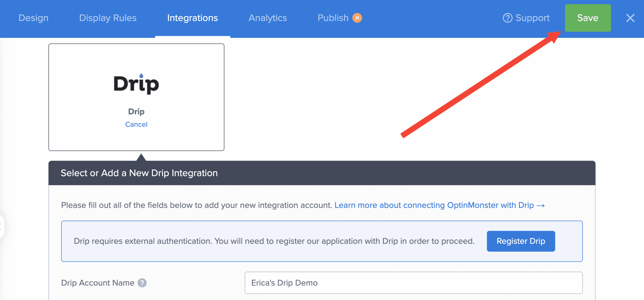Viewport: 644px width, 300px height.
Task: Open the Display Rules tab
Action: click(x=107, y=18)
